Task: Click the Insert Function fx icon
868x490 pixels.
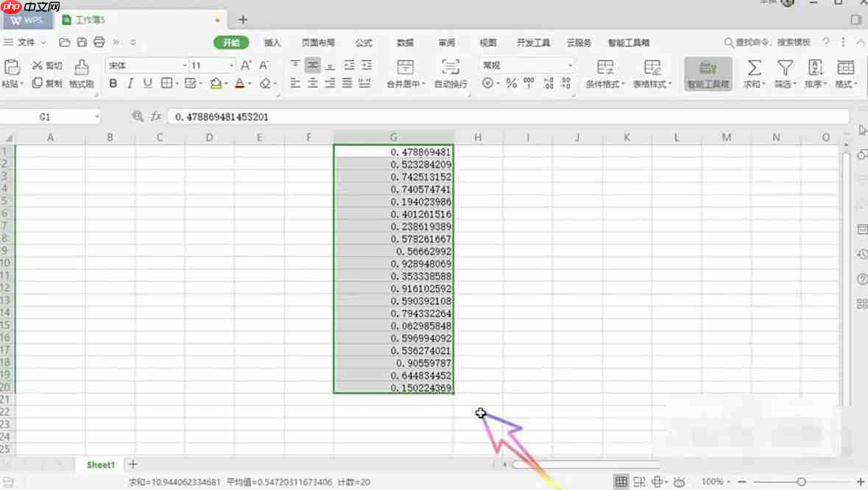Action: pos(155,116)
